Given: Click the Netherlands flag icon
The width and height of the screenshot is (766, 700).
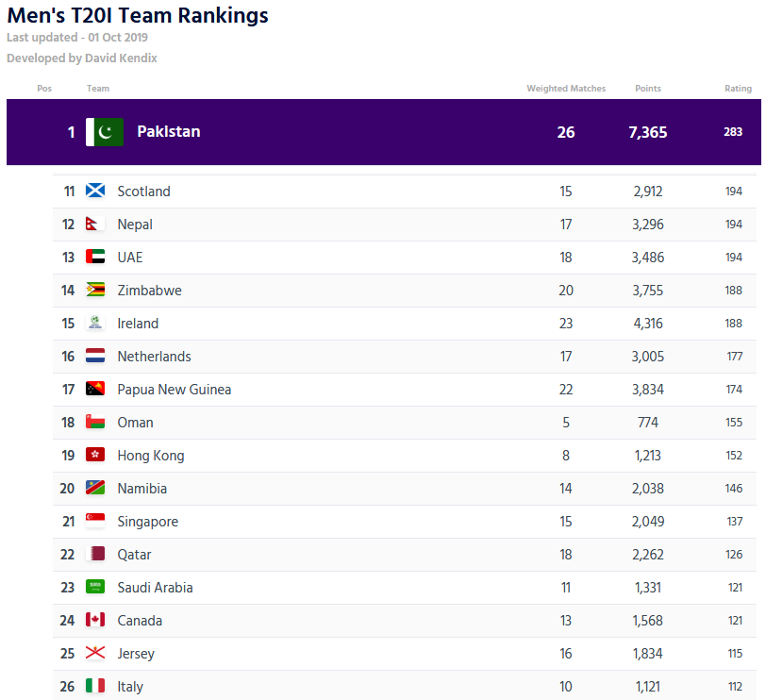Looking at the screenshot, I should [x=95, y=356].
